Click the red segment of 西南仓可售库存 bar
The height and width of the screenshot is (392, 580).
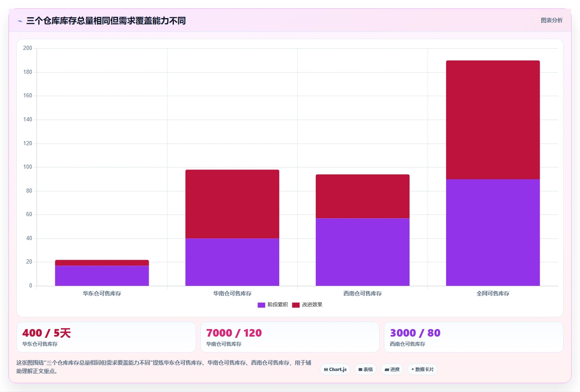362,196
